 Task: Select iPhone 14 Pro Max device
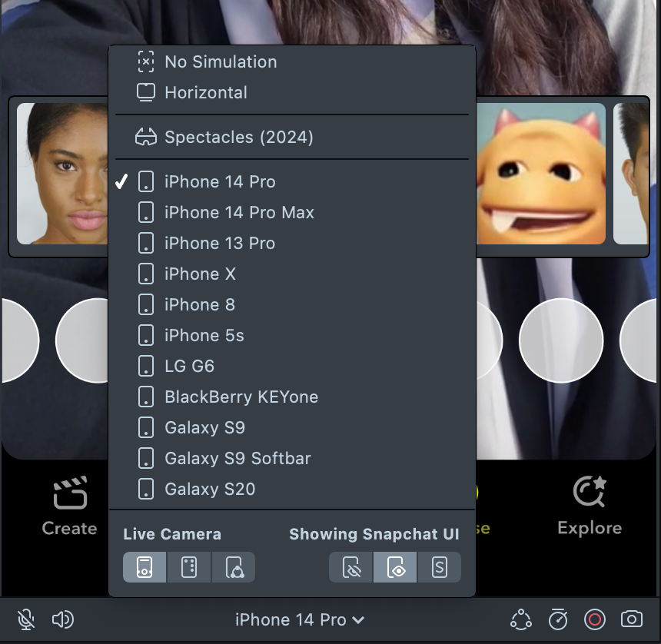tap(239, 212)
